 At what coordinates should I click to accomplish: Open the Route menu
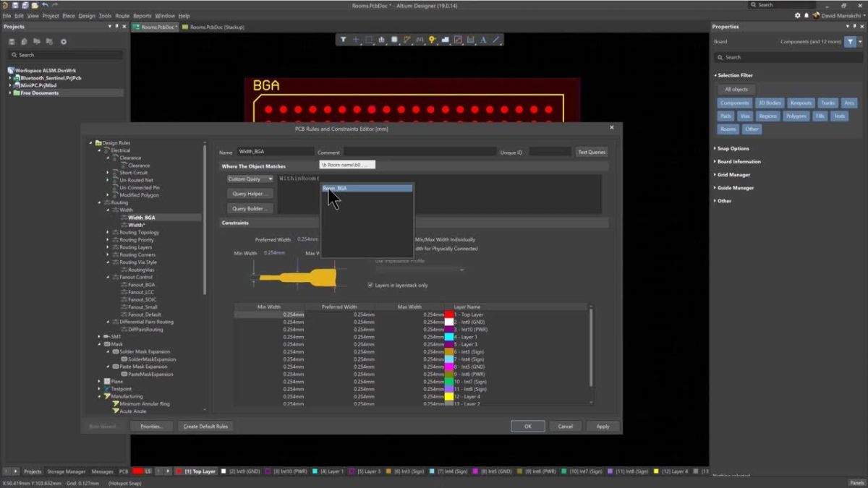coord(122,15)
